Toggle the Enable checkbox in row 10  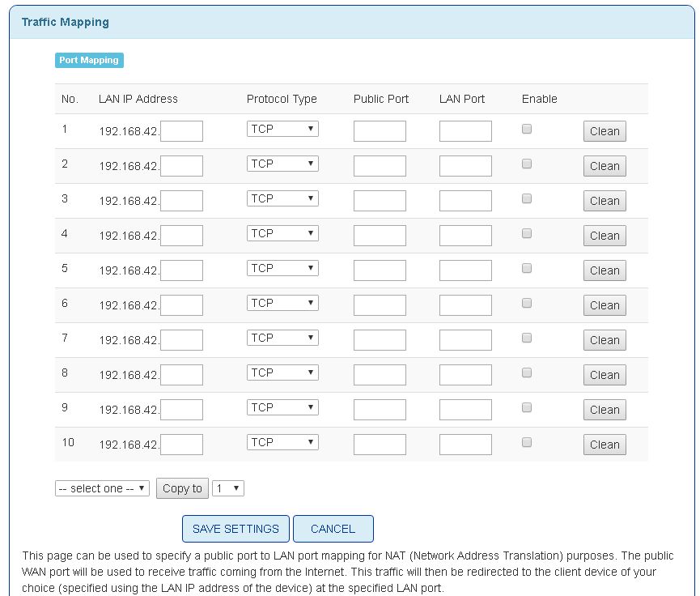(527, 442)
